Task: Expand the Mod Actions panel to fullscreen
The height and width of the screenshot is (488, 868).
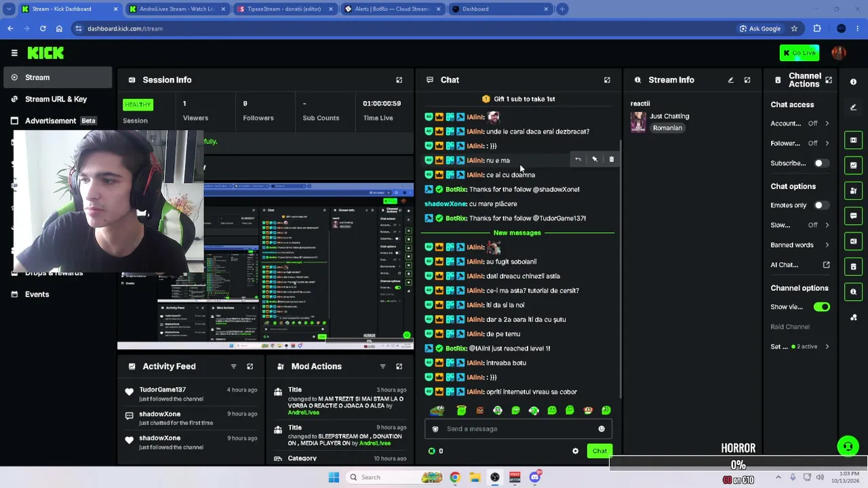Action: [399, 367]
